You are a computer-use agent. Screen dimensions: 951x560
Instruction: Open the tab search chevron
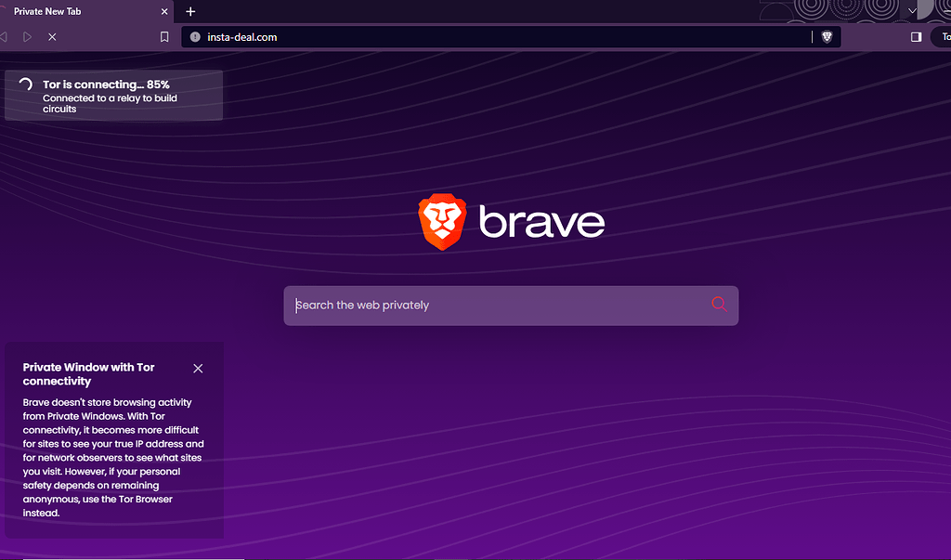pyautogui.click(x=911, y=11)
